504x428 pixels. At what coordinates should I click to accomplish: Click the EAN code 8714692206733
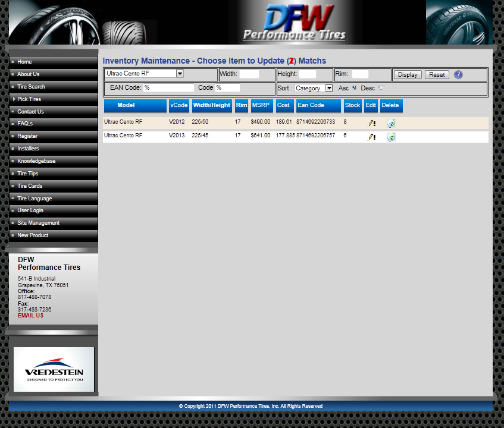[x=315, y=122]
